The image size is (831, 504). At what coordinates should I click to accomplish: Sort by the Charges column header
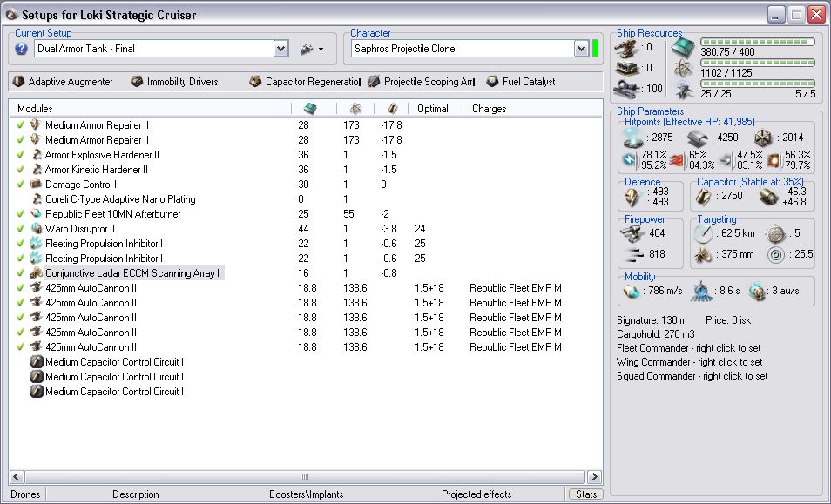click(x=490, y=109)
